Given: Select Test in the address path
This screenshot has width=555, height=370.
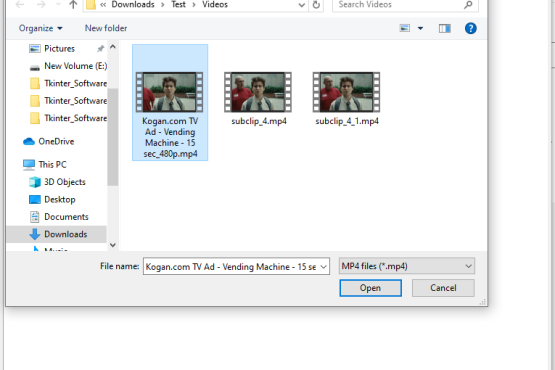Looking at the screenshot, I should 178,5.
